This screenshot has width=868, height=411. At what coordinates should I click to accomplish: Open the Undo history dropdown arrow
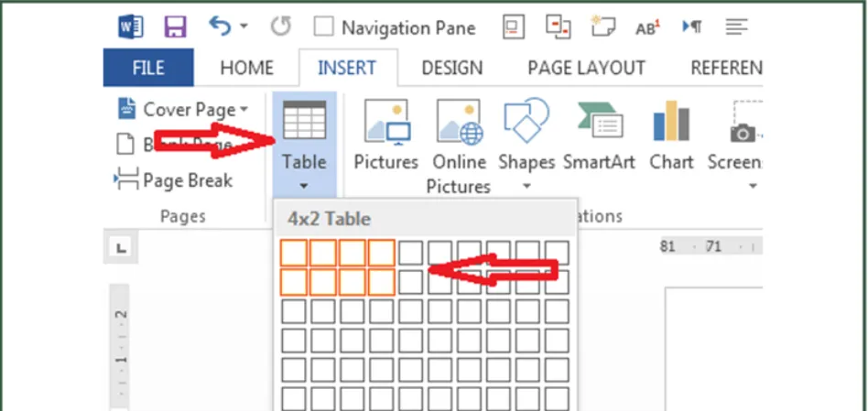244,27
